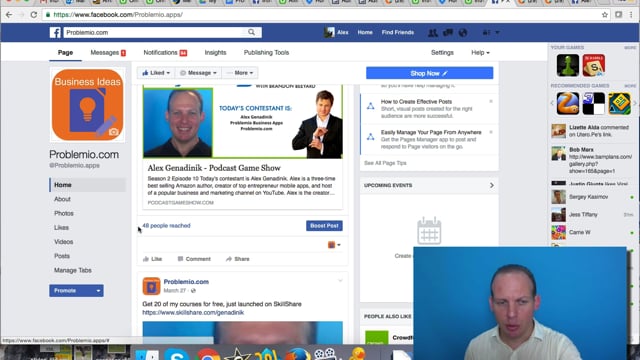Open the More dropdown on the page
This screenshot has width=640, height=360.
click(x=240, y=73)
